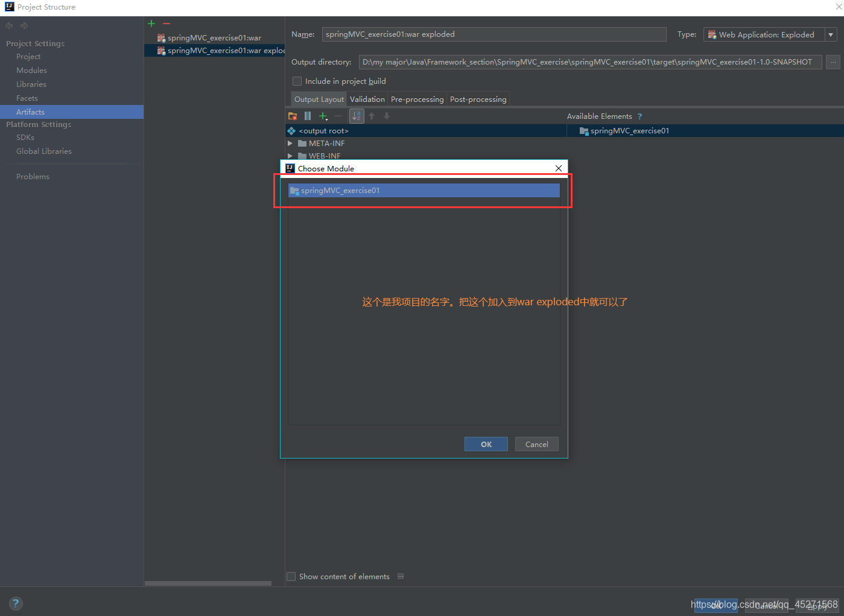Screen dimensions: 844x616
Task: Click the springMVC_exercise01 module icon under Available Elements
Action: pos(584,131)
